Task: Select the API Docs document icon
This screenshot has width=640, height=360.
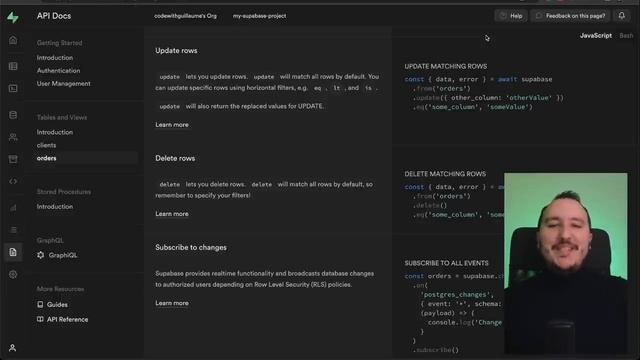Action: point(13,252)
